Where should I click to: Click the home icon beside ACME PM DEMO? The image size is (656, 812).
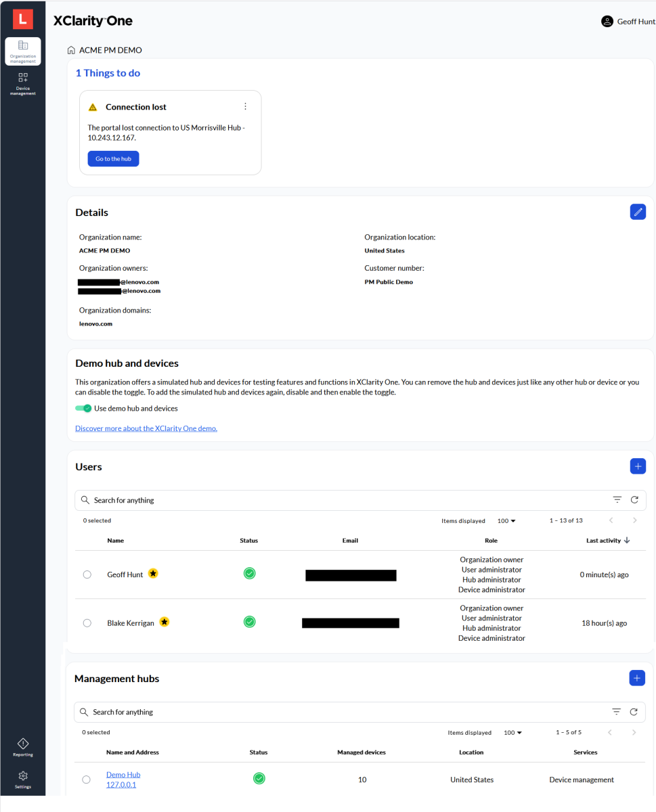71,50
